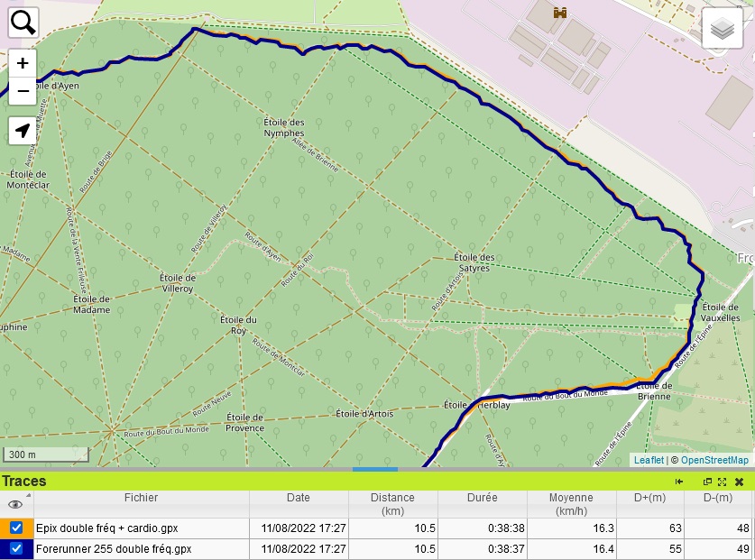Click the eye visibility column header icon
The height and width of the screenshot is (560, 755).
pos(14,504)
